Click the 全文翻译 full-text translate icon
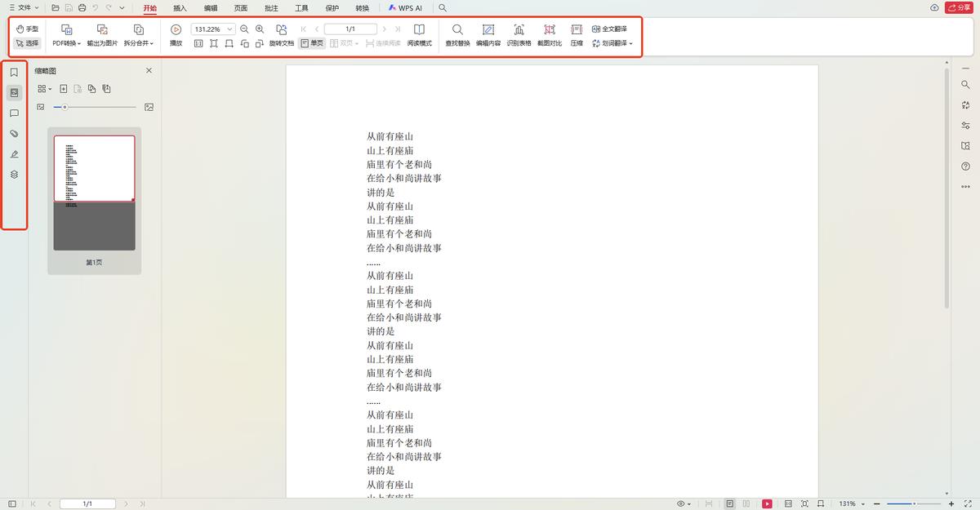This screenshot has height=510, width=980. 599,28
